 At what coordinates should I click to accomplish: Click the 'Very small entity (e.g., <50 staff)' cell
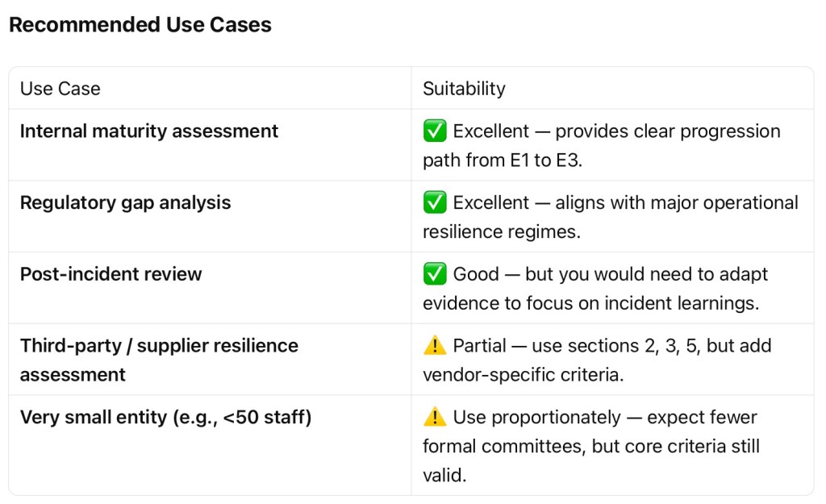click(x=165, y=418)
